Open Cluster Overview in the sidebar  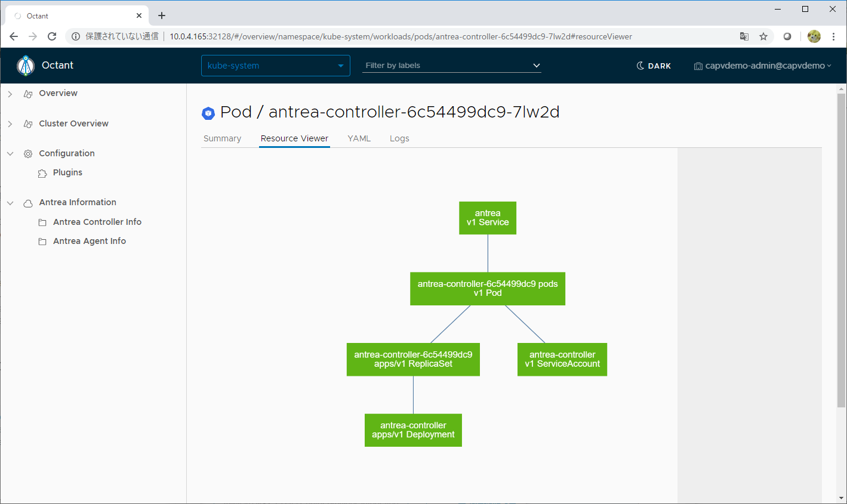tap(74, 123)
